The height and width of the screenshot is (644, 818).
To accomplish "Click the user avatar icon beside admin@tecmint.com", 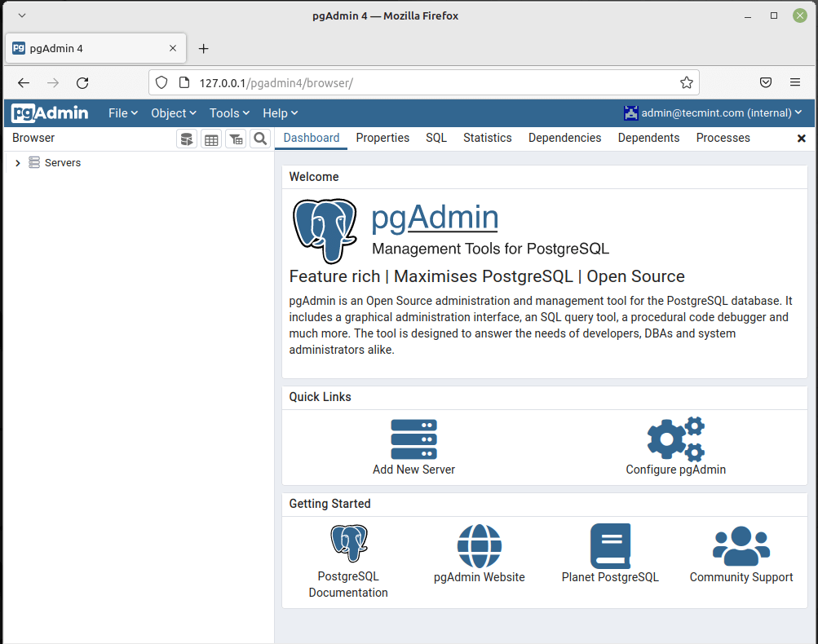I will [x=630, y=113].
